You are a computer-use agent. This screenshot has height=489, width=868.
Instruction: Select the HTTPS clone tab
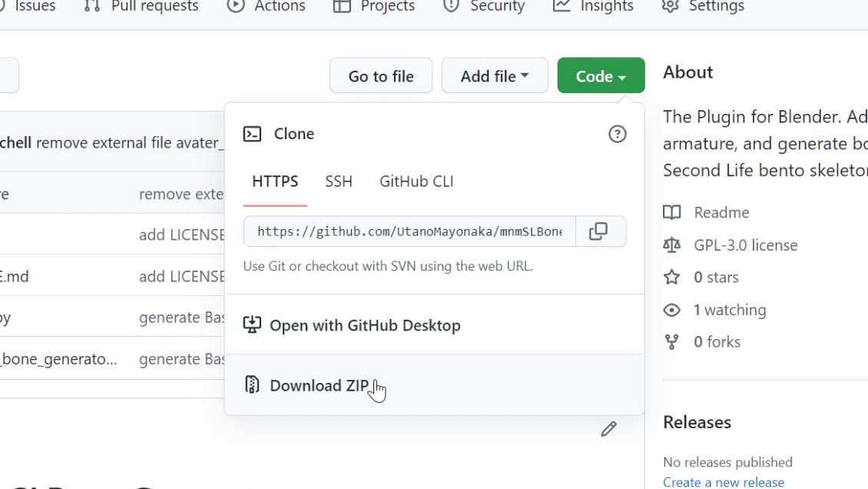point(275,181)
